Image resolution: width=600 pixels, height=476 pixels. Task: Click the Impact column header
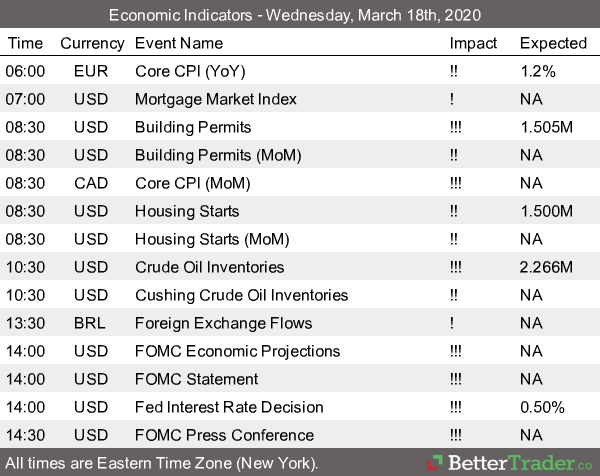pyautogui.click(x=473, y=43)
